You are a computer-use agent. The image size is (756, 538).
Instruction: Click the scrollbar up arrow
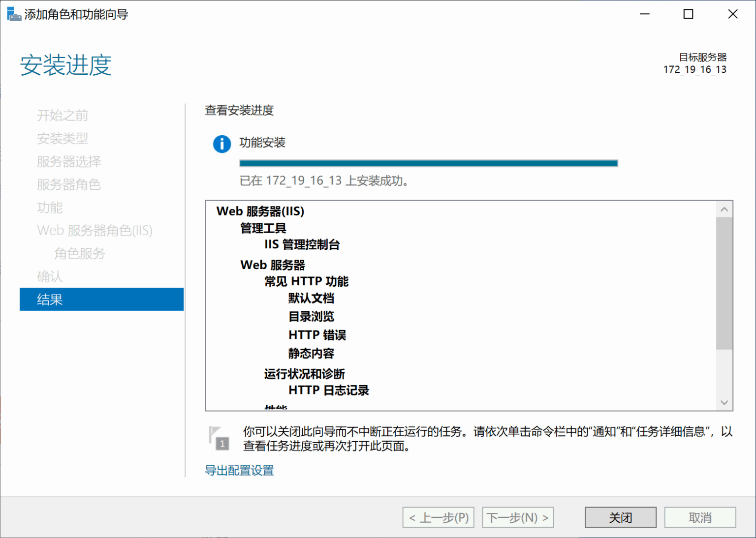pyautogui.click(x=724, y=209)
